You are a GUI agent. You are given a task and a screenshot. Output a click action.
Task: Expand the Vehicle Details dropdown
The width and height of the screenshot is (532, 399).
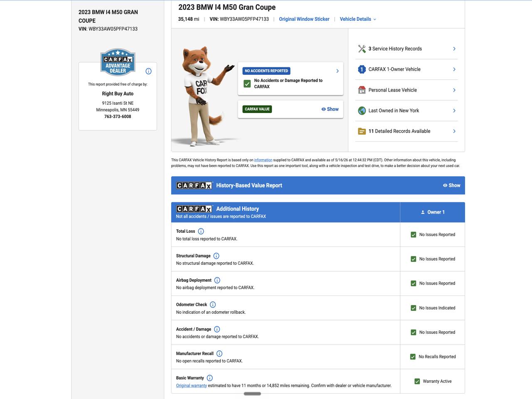[358, 19]
